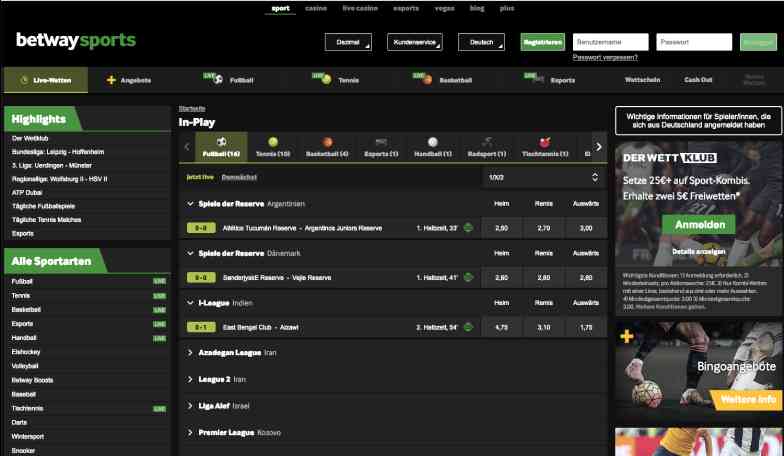Open Betway Boosts in Alle Sportarten
The height and width of the screenshot is (456, 784).
tap(32, 380)
